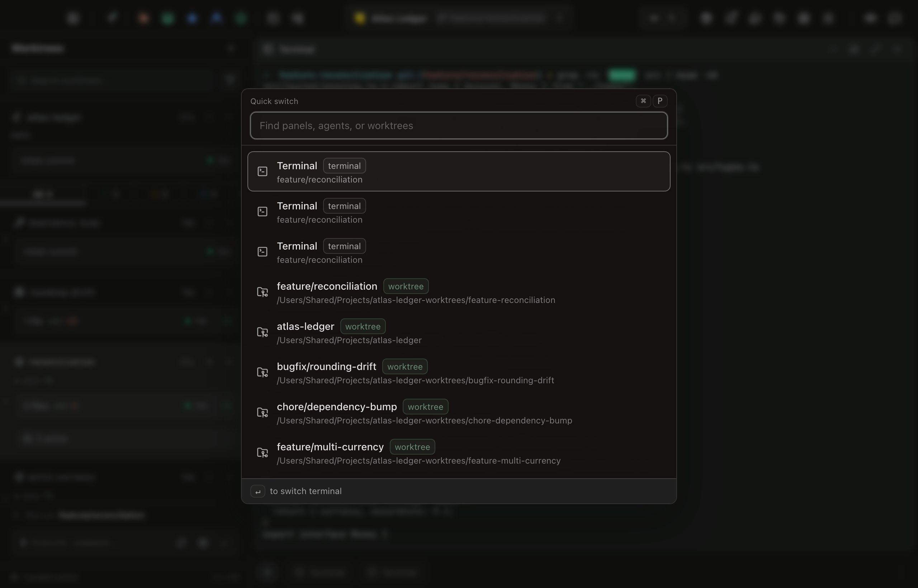Click the /Users/Shared/Projects/atlas-ledger path text
Image resolution: width=918 pixels, height=588 pixels.
(x=349, y=340)
